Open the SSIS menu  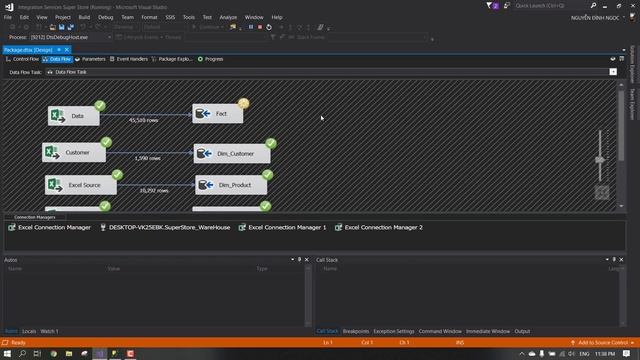(170, 17)
